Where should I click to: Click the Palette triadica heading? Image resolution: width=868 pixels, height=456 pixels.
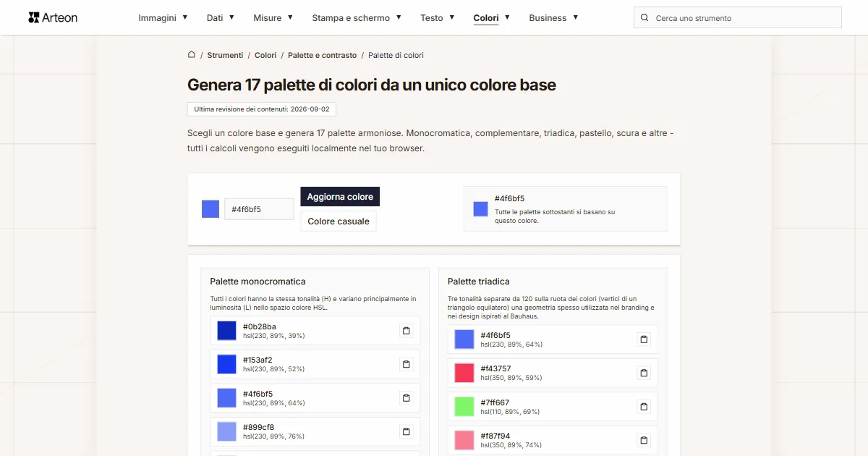pyautogui.click(x=479, y=282)
